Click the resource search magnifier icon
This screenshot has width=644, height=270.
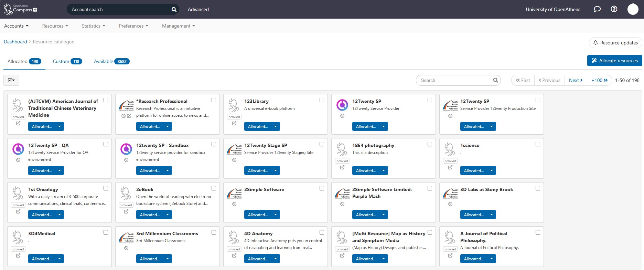495,80
